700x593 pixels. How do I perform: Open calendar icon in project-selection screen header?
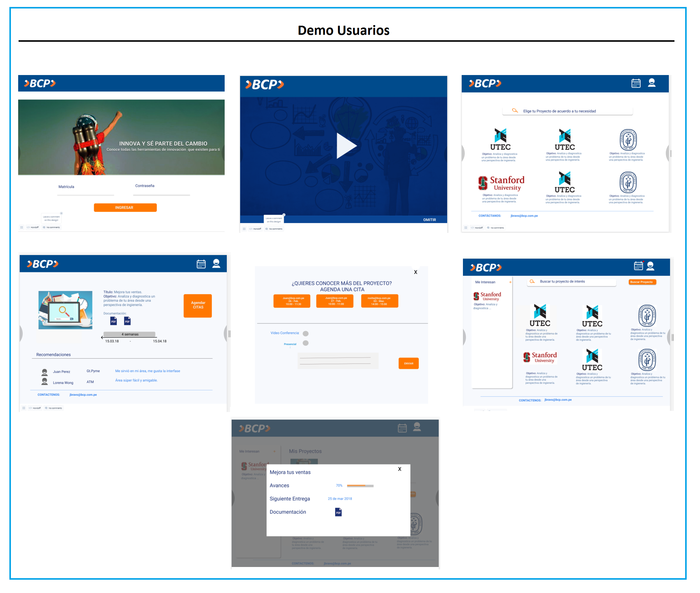[636, 84]
